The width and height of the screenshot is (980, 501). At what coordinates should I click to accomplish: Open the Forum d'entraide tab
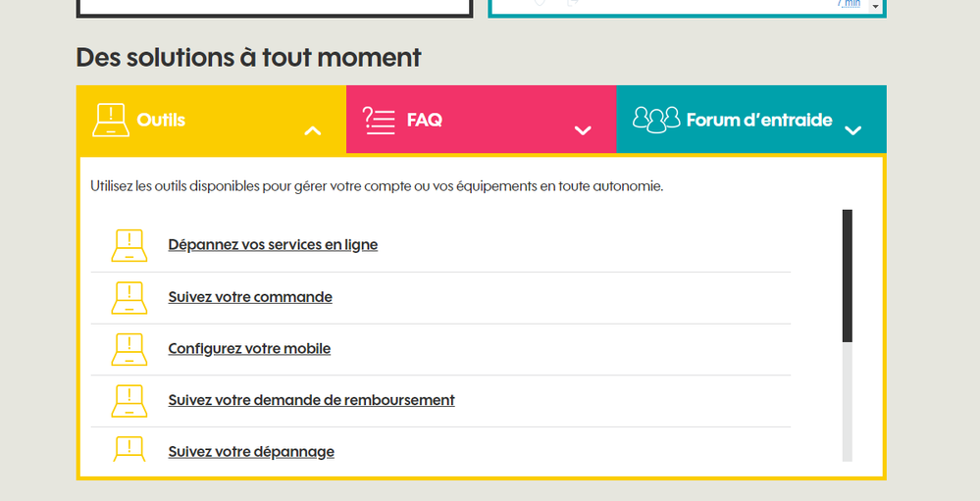coord(759,121)
